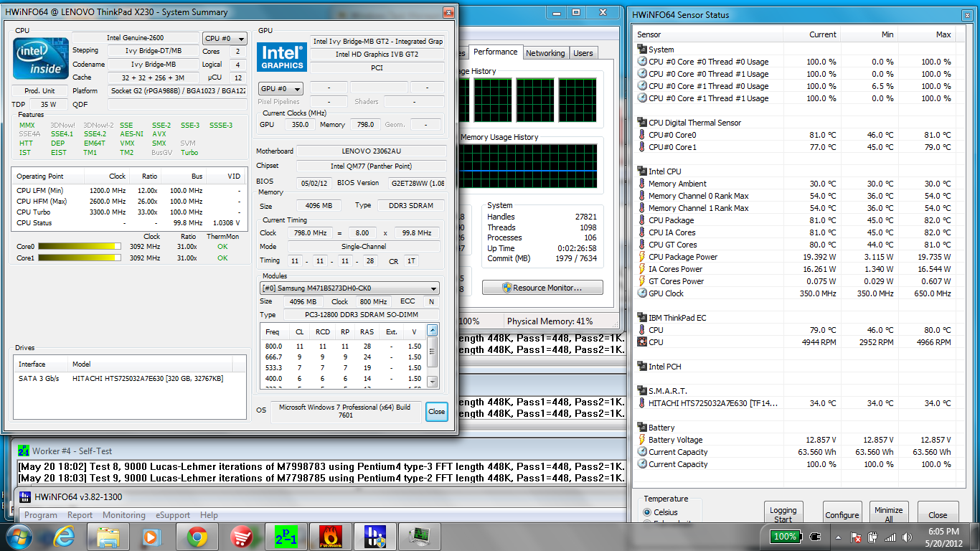Open the Samsung memory module dropdown
Viewport: 980px width, 551px height.
coord(349,288)
